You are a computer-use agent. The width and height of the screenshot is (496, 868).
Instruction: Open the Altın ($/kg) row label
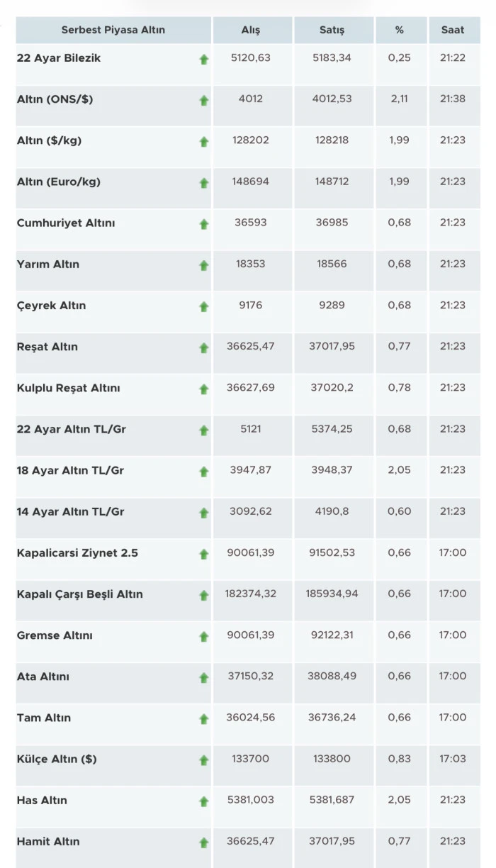pos(49,140)
